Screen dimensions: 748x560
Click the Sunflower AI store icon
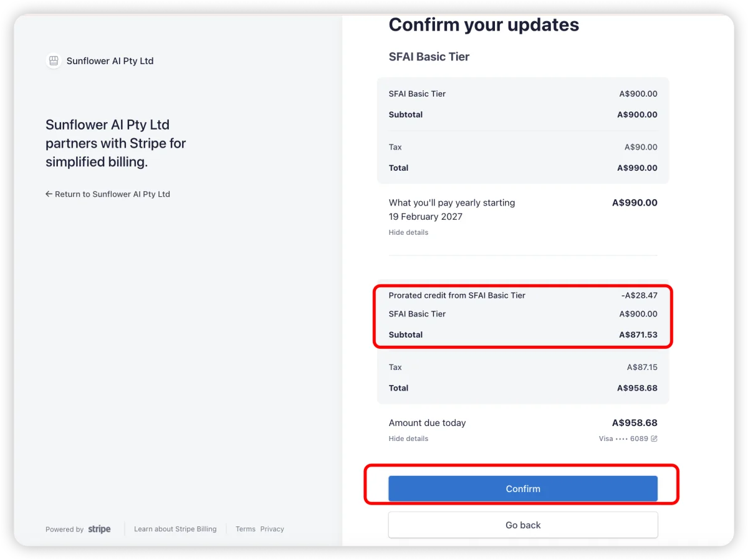click(x=54, y=61)
